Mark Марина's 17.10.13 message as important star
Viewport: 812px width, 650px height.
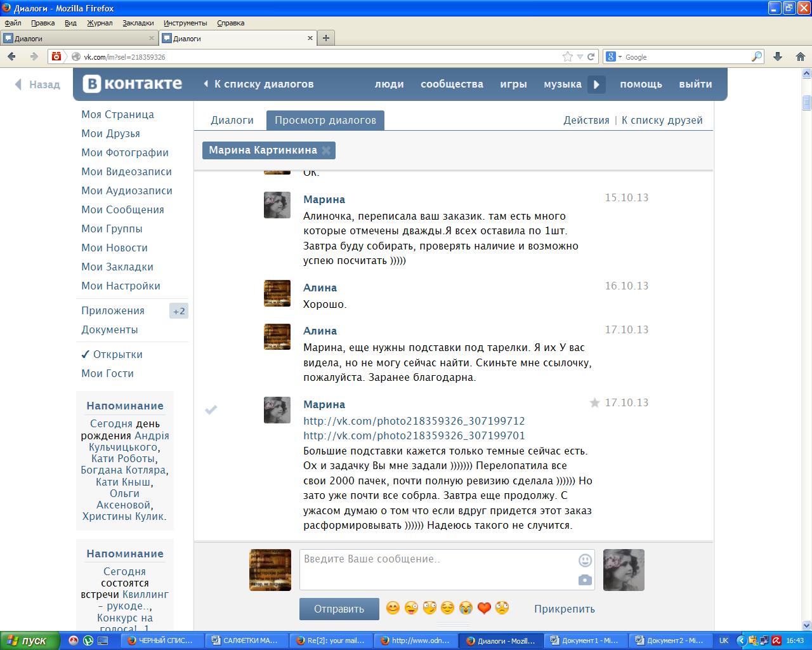595,402
